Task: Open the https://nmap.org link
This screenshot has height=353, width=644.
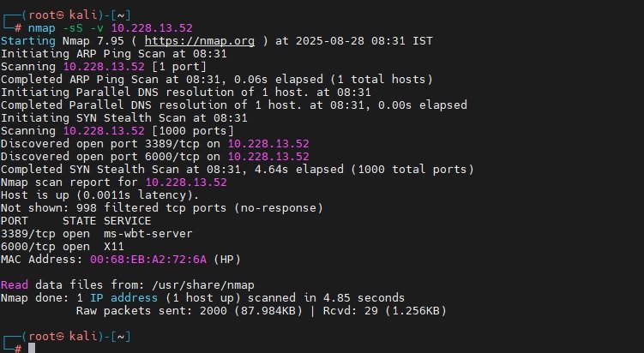Action: coord(200,41)
